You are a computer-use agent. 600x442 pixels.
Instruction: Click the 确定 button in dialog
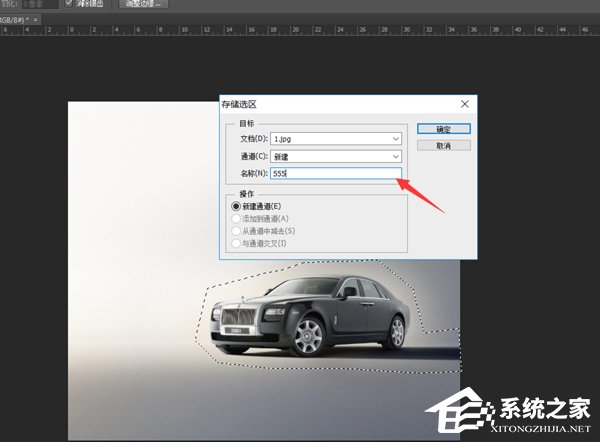(x=443, y=129)
